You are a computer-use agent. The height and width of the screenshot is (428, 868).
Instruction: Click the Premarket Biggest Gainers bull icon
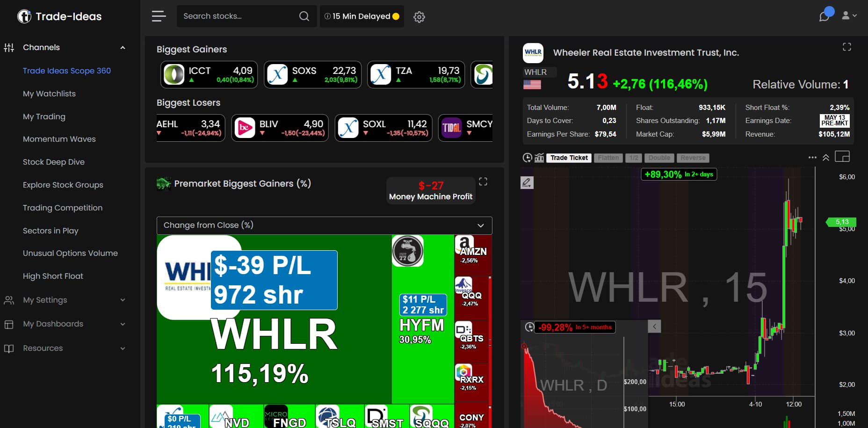pos(163,184)
